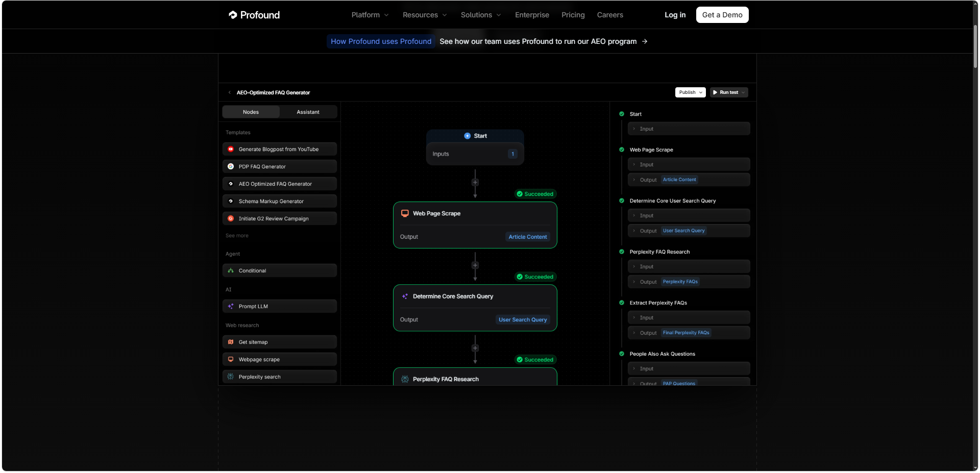Viewport: 980px width, 473px height.
Task: Open the Resources dropdown menu
Action: tap(425, 15)
